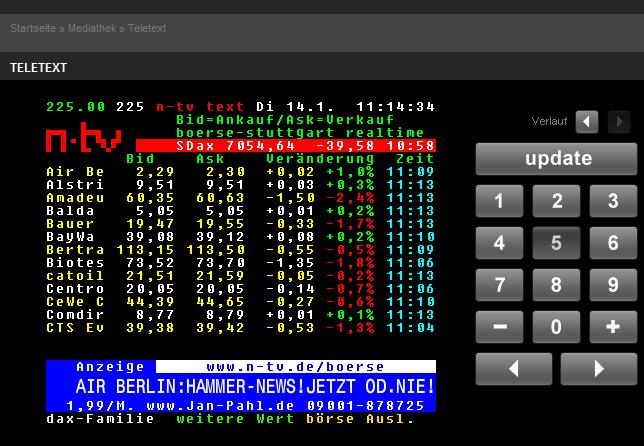Click the Zeit column header
The height and width of the screenshot is (446, 644).
pos(415,159)
